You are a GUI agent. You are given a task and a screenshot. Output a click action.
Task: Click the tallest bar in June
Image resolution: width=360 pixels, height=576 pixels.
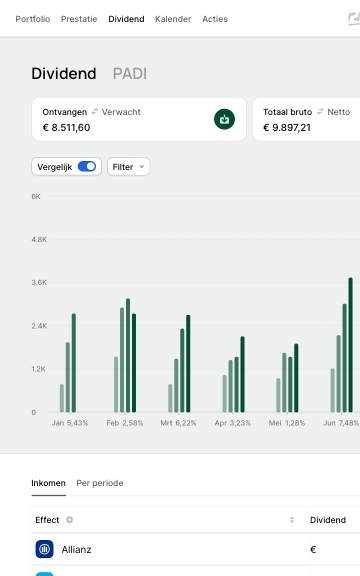coord(350,345)
